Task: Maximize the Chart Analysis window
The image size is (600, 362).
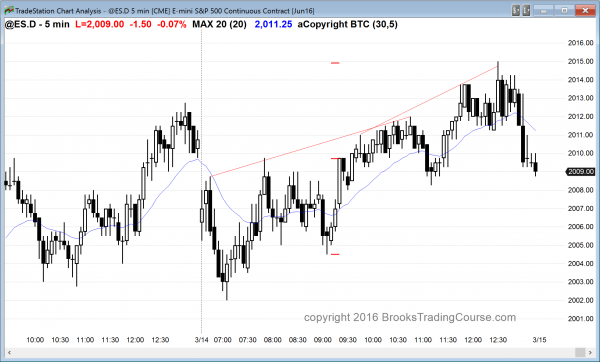Action: pyautogui.click(x=564, y=10)
